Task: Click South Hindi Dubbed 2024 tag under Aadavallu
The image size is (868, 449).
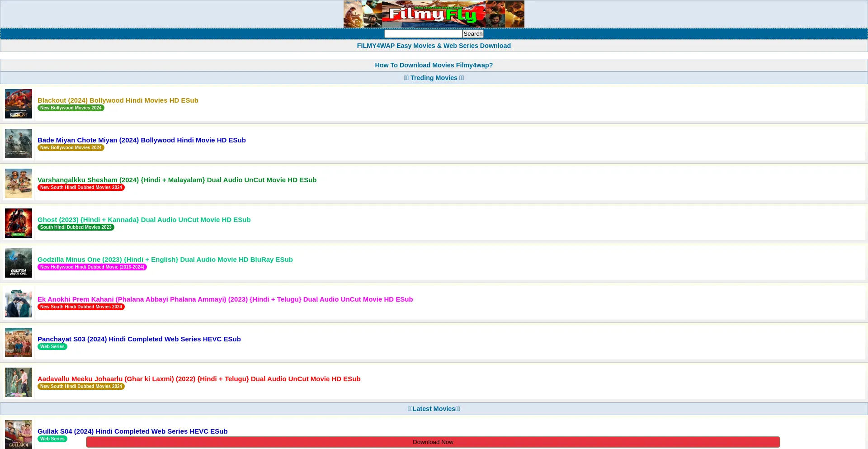Action: click(81, 387)
